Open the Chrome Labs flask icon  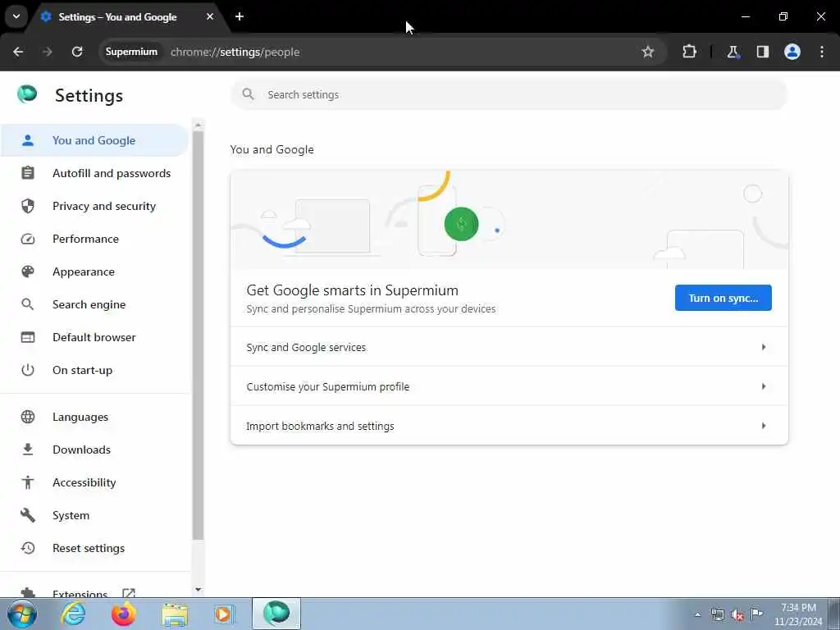(x=733, y=52)
